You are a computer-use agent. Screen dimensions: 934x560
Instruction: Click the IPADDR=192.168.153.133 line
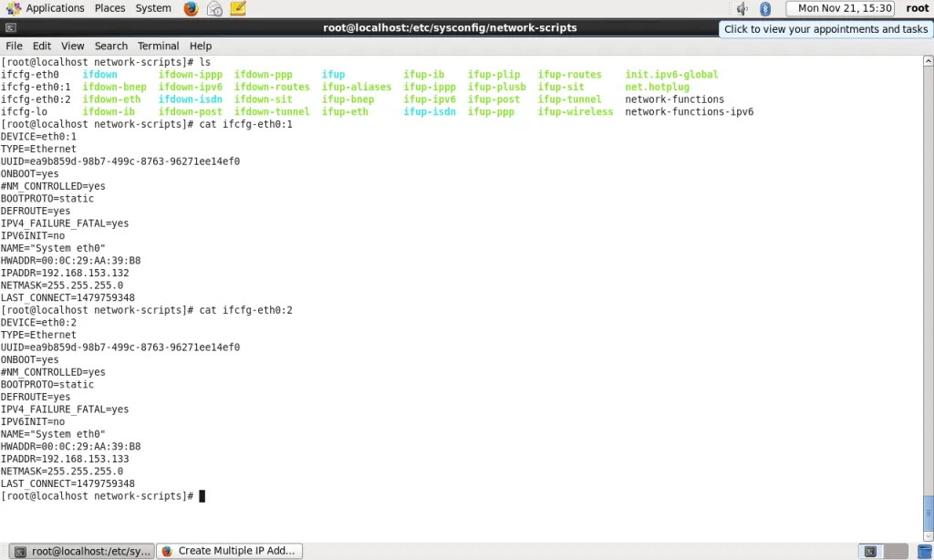point(65,459)
